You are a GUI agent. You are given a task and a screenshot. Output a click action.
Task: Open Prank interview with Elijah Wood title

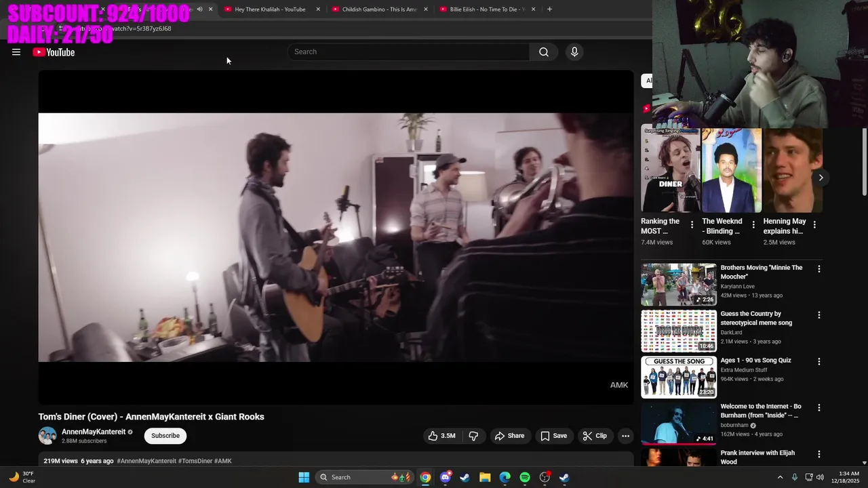pyautogui.click(x=757, y=457)
